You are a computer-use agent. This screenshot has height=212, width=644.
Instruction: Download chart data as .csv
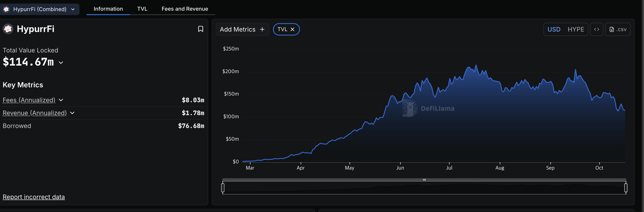(x=618, y=29)
